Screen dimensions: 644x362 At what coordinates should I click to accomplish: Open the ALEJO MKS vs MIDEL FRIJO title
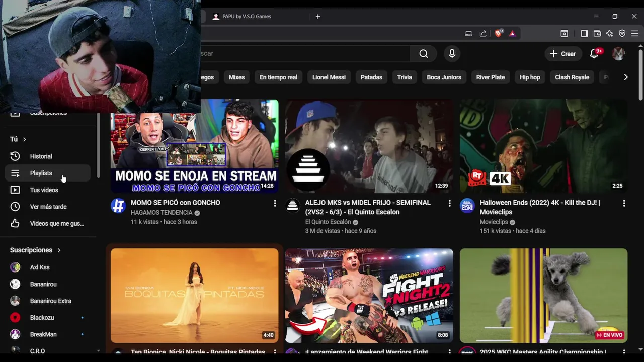pos(368,207)
